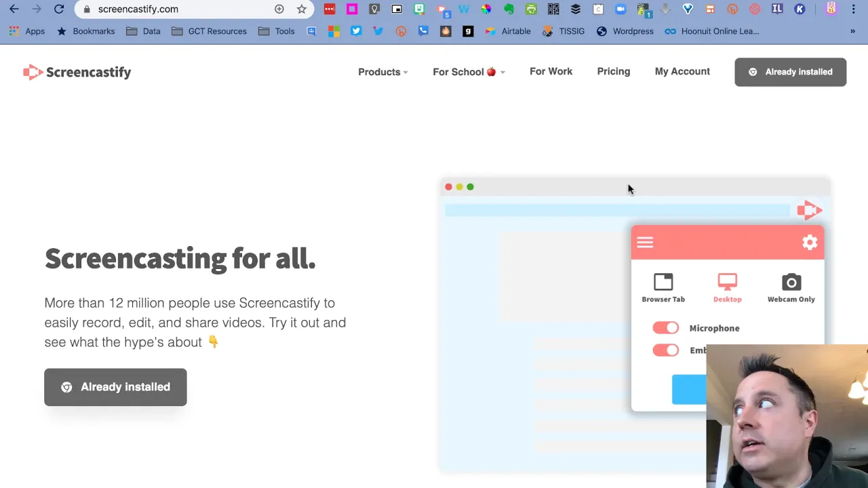Open the Wordpress bookmark
Image resolution: width=868 pixels, height=488 pixels.
point(625,31)
